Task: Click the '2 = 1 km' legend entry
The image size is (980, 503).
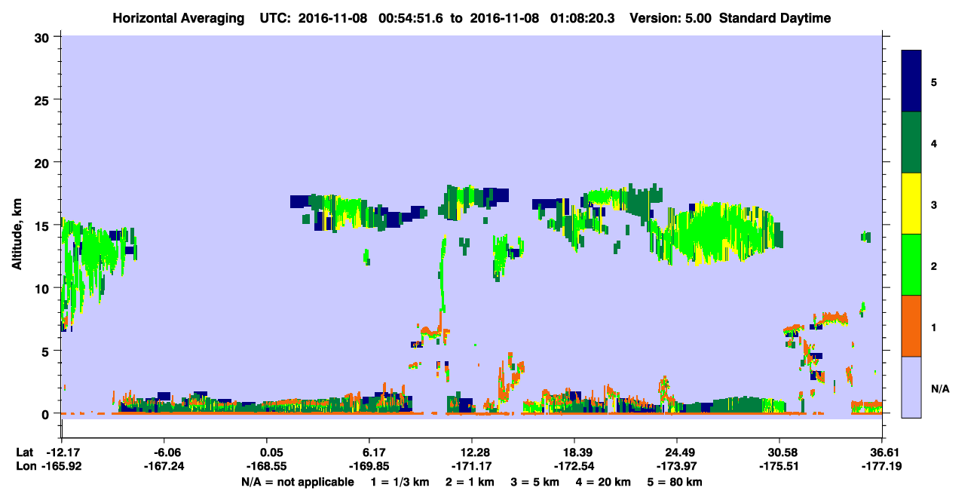Action: click(x=471, y=481)
